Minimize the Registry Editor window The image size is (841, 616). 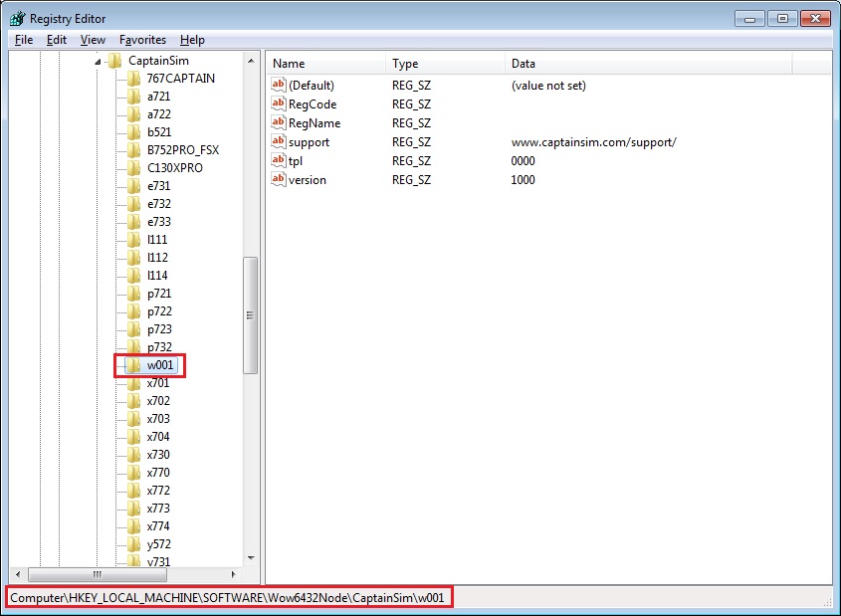click(x=749, y=19)
